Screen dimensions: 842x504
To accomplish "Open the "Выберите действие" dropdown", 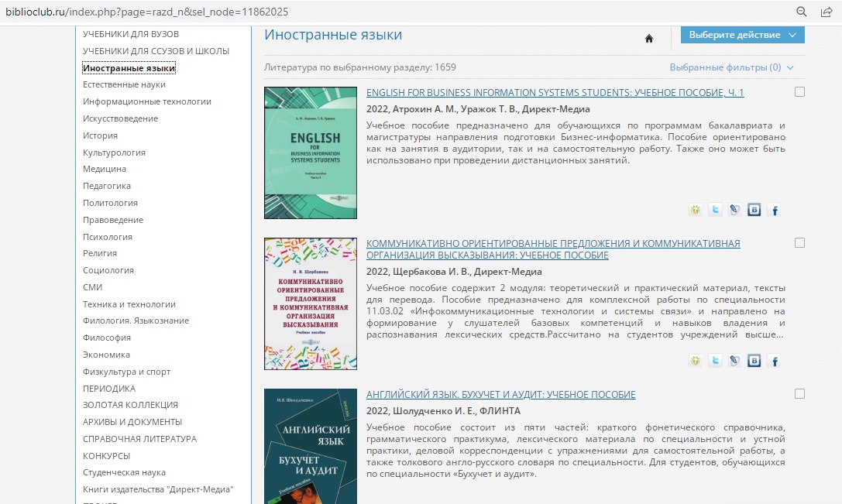I will point(742,35).
